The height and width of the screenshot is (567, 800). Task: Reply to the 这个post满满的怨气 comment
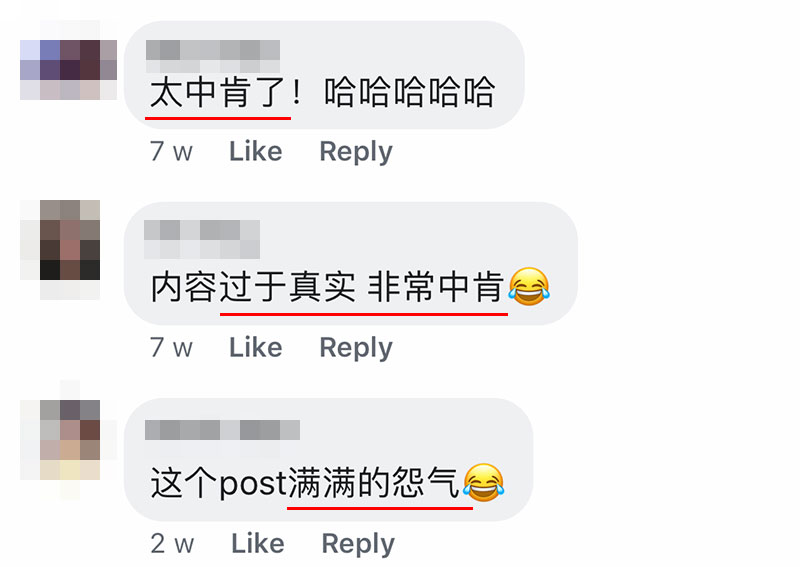[x=358, y=544]
